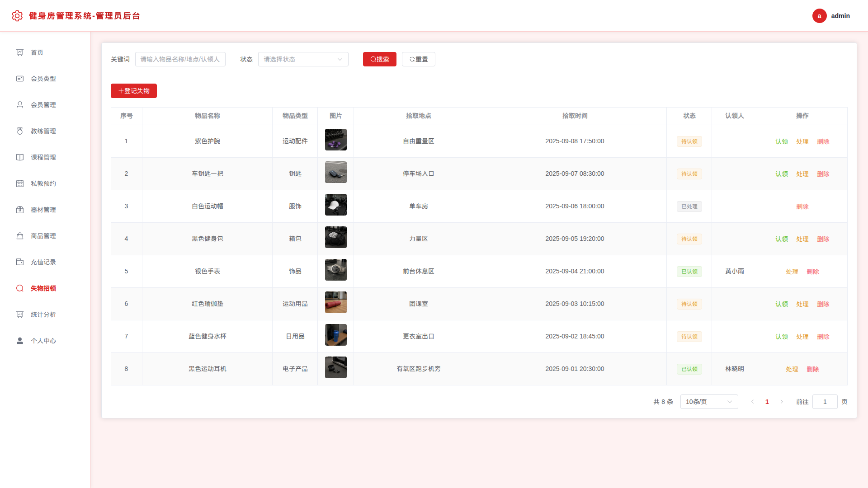Click the 健身房管理系统 header title
The image size is (868, 488).
[85, 16]
